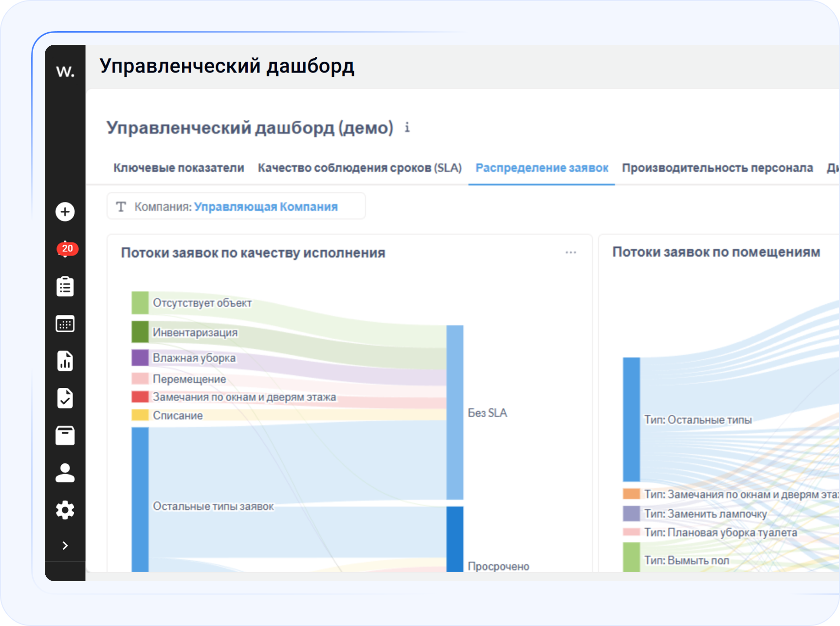The width and height of the screenshot is (840, 626).
Task: Open the options menu on quality flows chart
Action: 570,252
